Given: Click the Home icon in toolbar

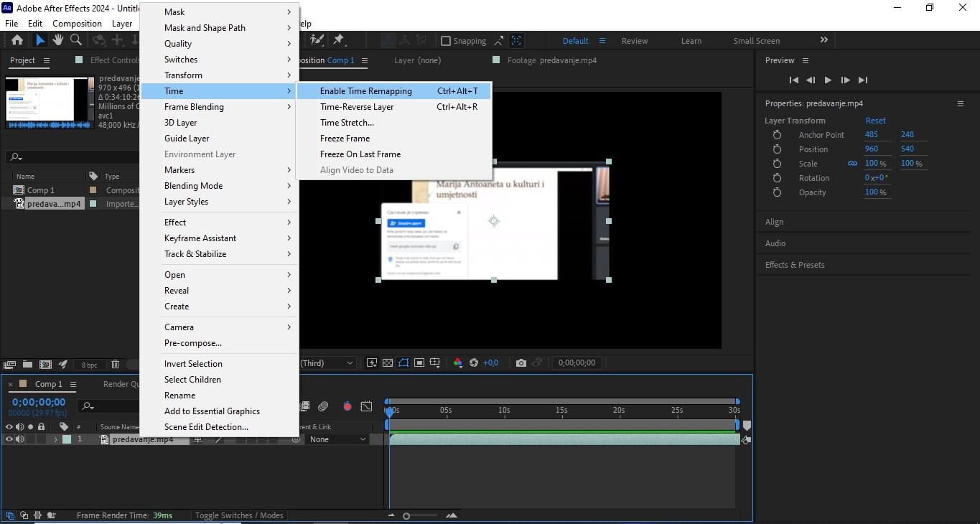Looking at the screenshot, I should (17, 41).
